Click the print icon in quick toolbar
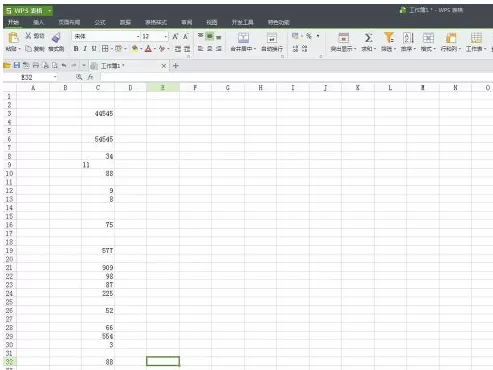Screen dimensions: 493x370 tap(36, 66)
